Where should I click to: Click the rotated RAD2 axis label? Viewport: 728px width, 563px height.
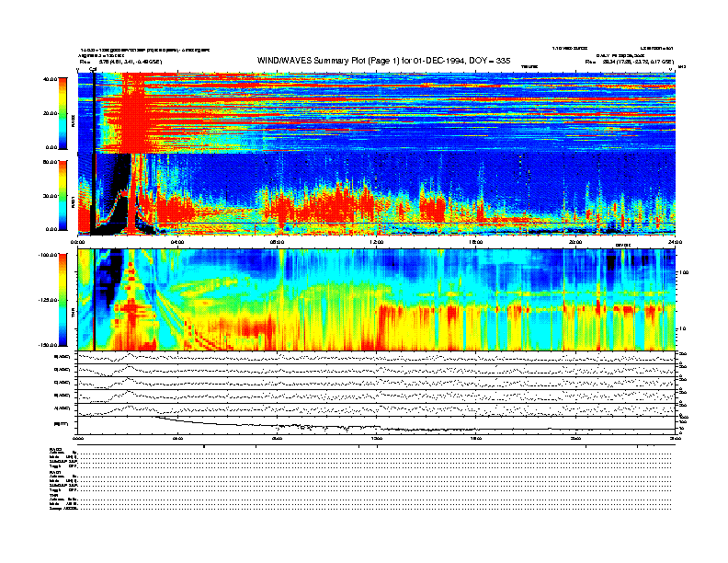73,122
